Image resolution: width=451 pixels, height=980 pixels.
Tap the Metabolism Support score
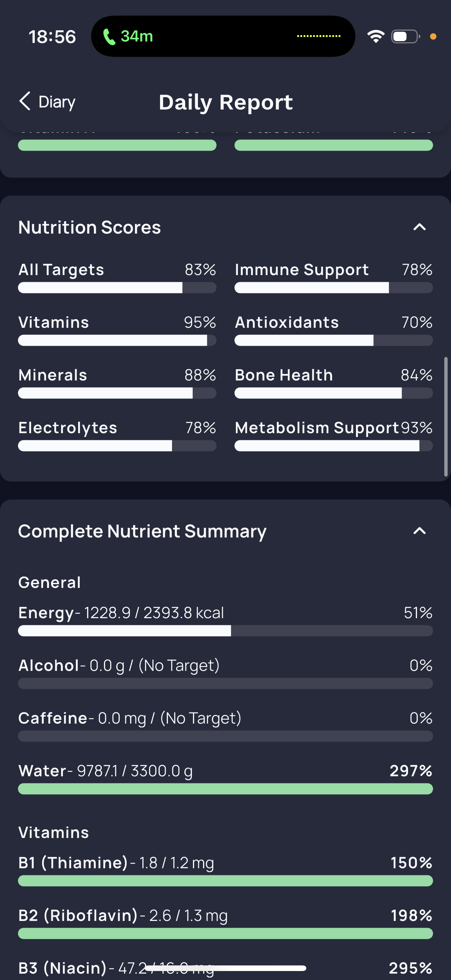334,435
